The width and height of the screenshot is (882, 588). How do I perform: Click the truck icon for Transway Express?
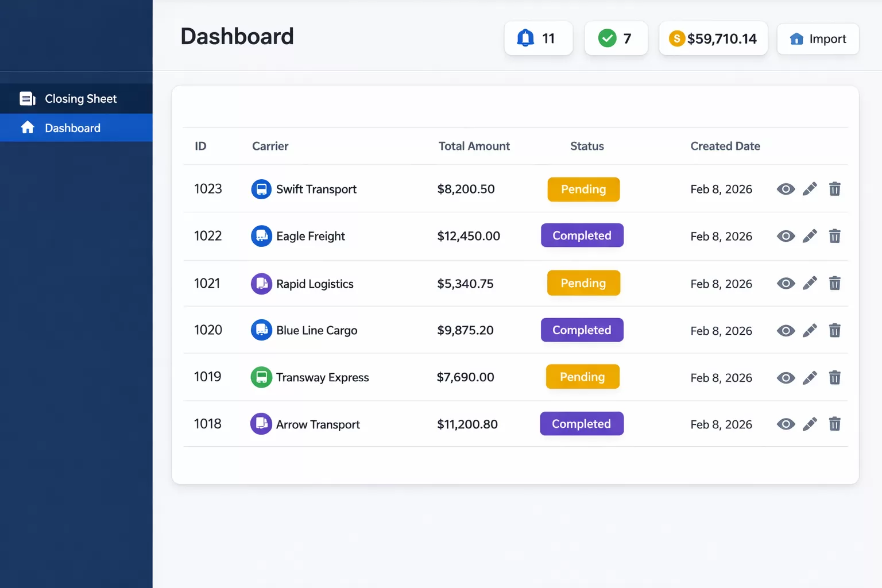tap(261, 377)
